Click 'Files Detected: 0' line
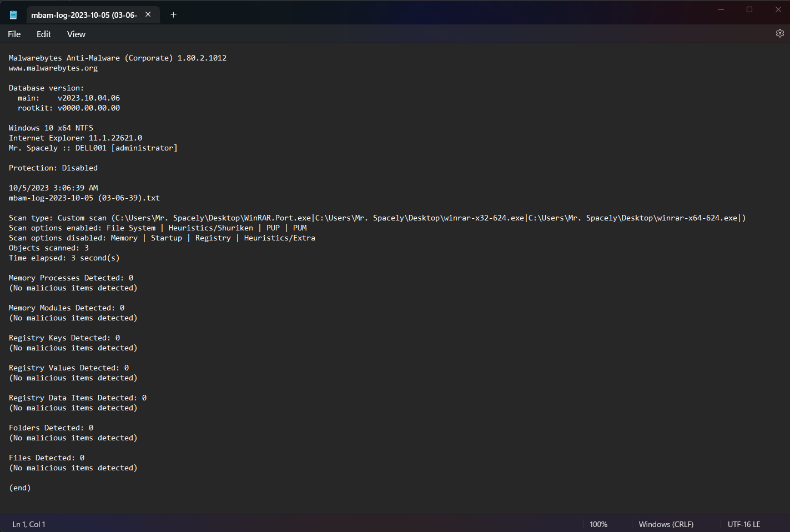The image size is (790, 532). [x=47, y=458]
